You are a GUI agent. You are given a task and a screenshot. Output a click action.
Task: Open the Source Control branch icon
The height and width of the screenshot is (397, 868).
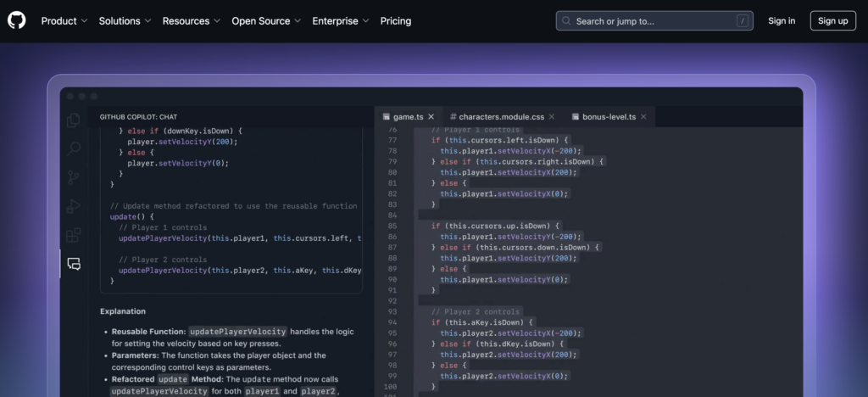click(74, 177)
